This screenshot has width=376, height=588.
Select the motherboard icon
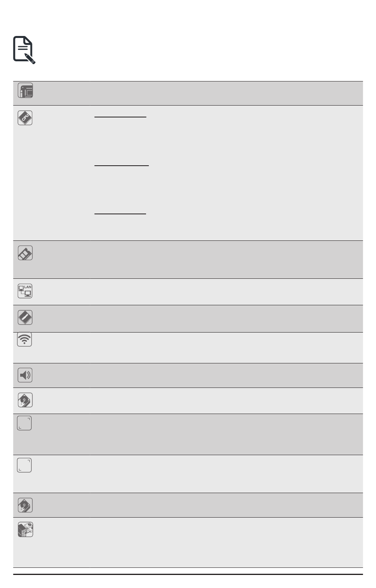click(x=25, y=91)
